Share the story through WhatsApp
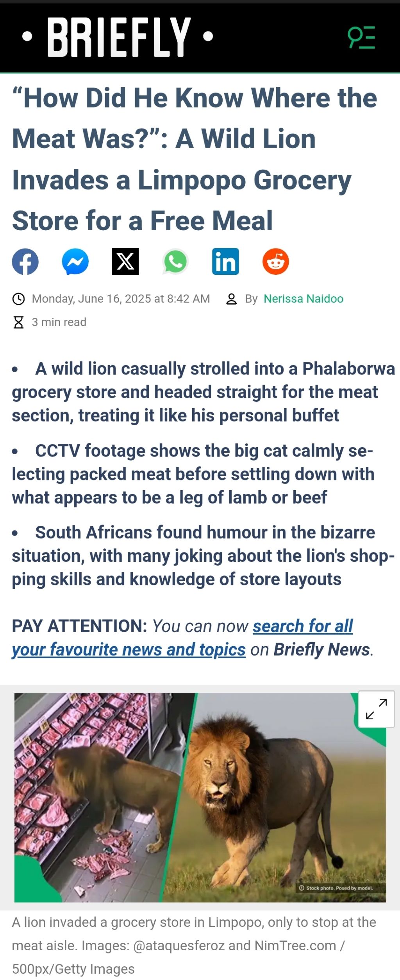 coord(175,262)
